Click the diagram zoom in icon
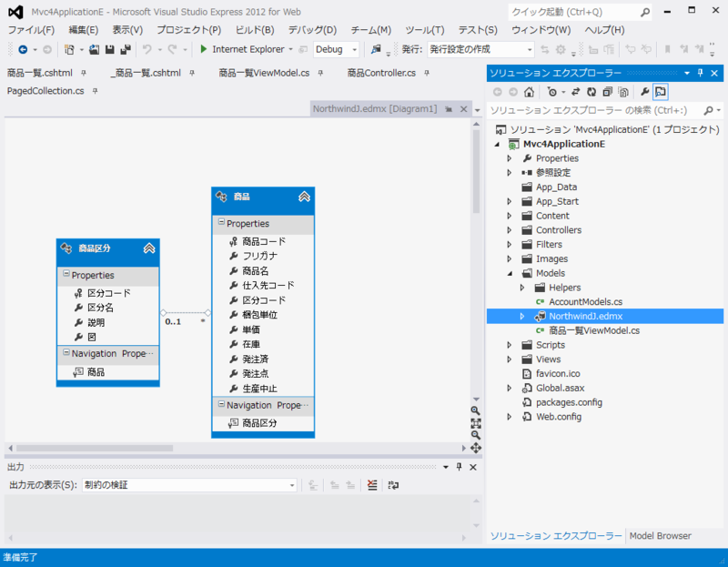728x567 pixels. point(475,410)
